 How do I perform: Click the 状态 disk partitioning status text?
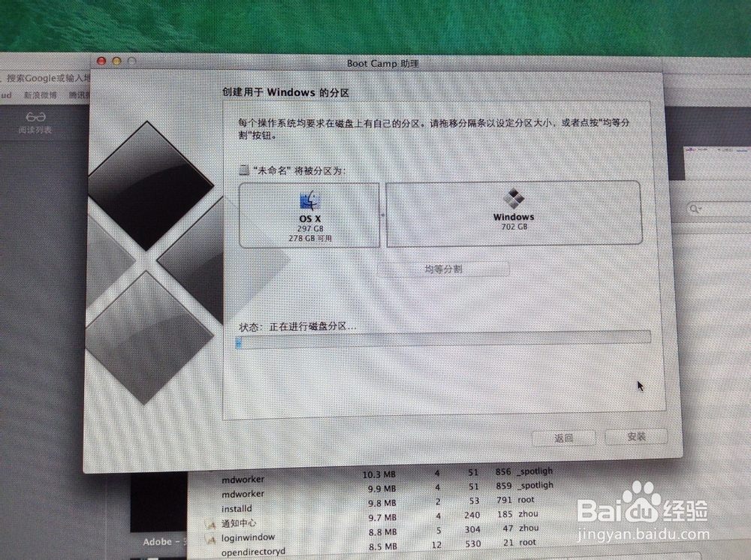tap(297, 327)
